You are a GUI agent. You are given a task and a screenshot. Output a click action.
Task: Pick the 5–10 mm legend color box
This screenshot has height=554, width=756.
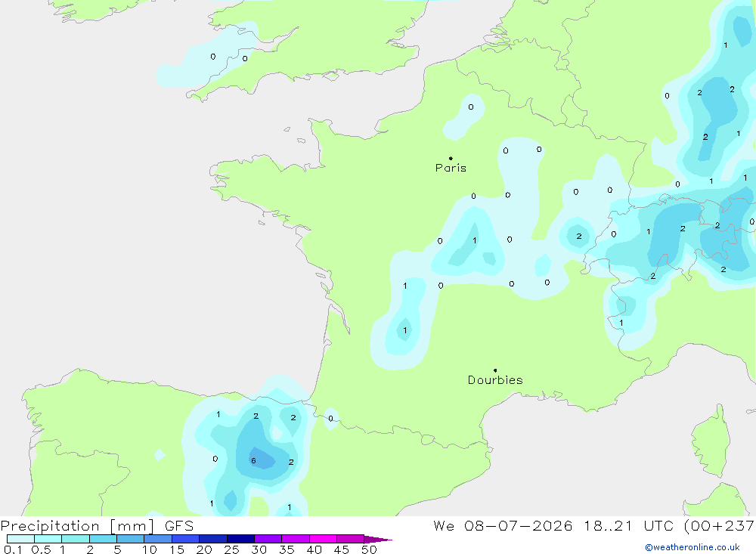tap(131, 539)
